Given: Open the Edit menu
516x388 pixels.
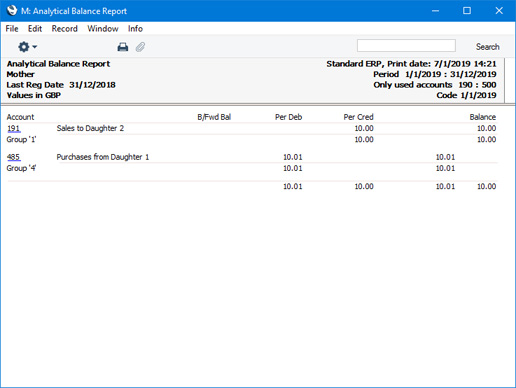Looking at the screenshot, I should coord(35,29).
